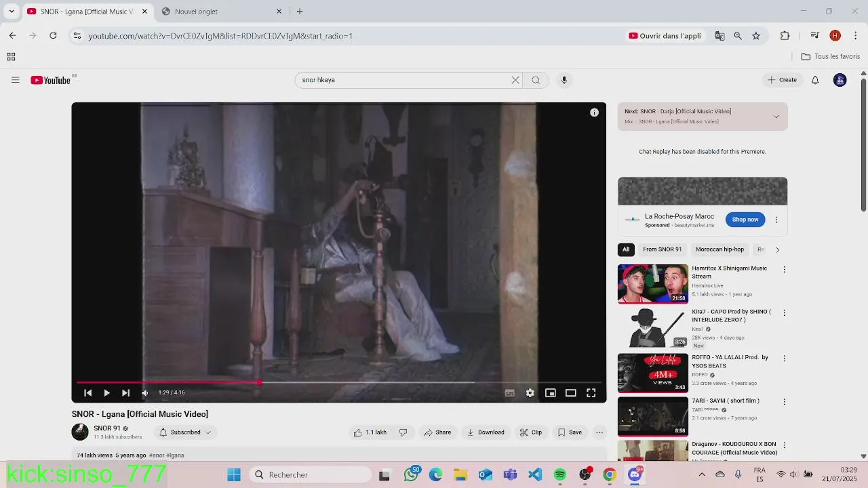Select the Moroccan hip-hop chip
Viewport: 868px width, 488px height.
click(719, 249)
